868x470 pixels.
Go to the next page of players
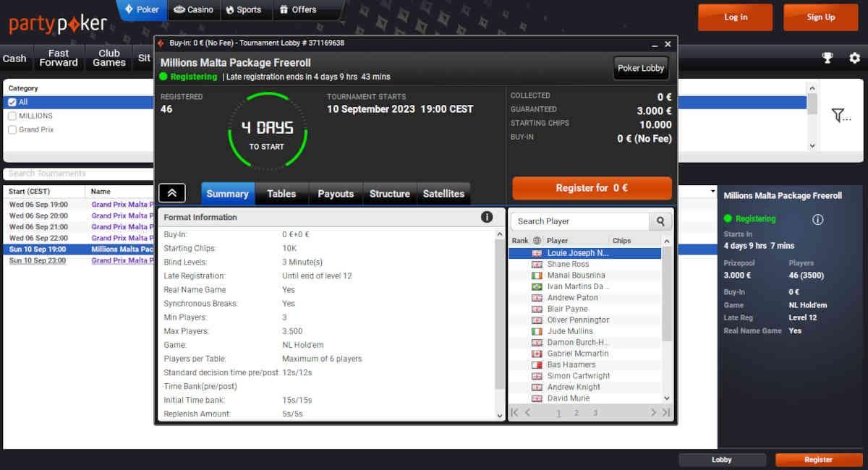coord(653,413)
